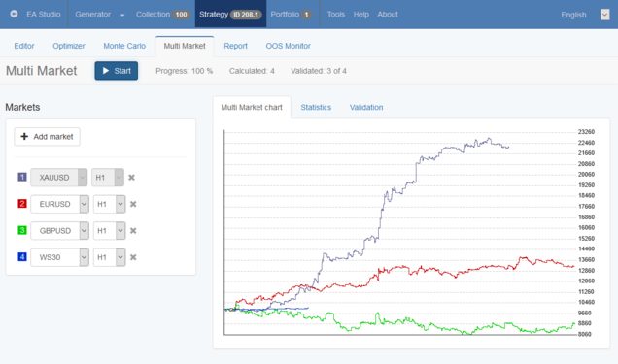Click the 13660 chart axis label
Image resolution: width=618 pixels, height=364 pixels.
coord(586,260)
